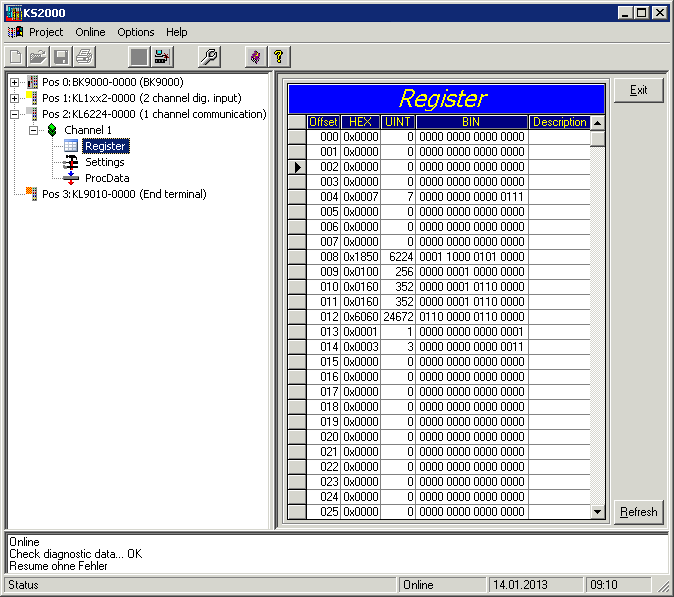Open the Online menu

click(90, 32)
